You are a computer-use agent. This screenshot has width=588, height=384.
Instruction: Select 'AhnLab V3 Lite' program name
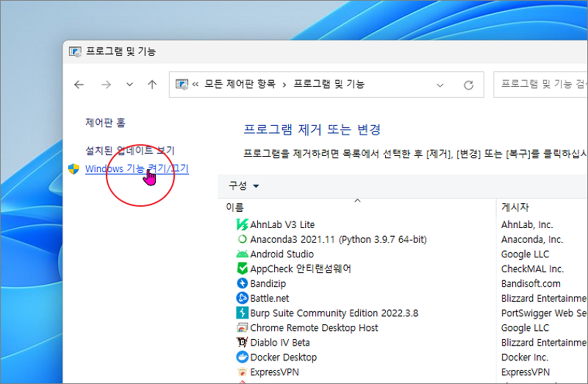click(x=282, y=224)
